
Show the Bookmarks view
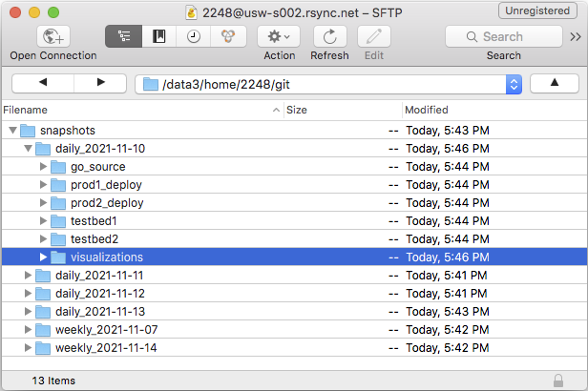pyautogui.click(x=158, y=36)
